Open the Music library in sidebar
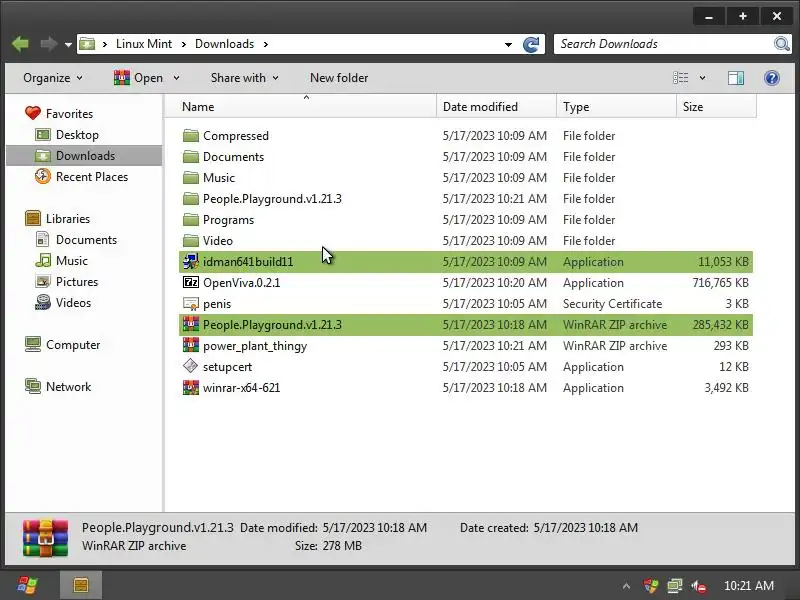800x600 pixels. (62, 260)
